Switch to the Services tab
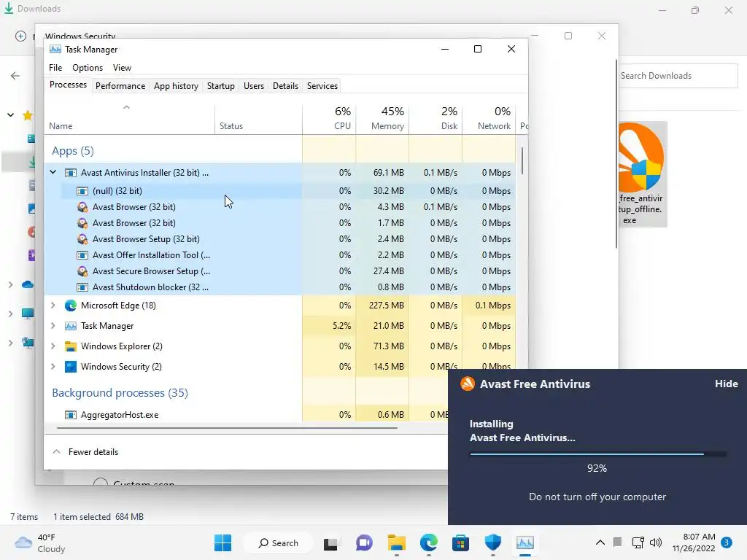The height and width of the screenshot is (560, 747). 322,86
